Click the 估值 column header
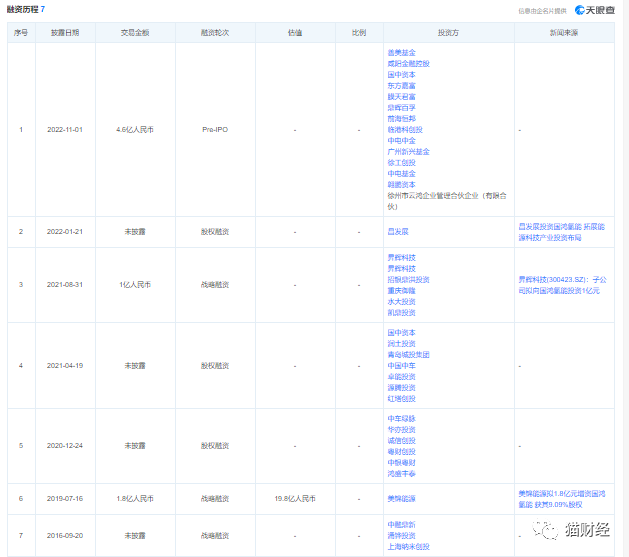This screenshot has width=629, height=557. [295, 32]
